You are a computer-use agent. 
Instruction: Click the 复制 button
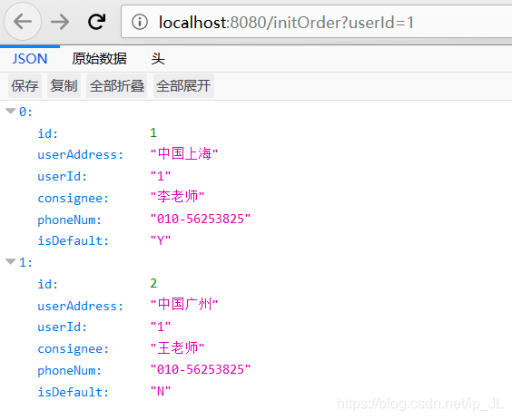click(x=64, y=86)
